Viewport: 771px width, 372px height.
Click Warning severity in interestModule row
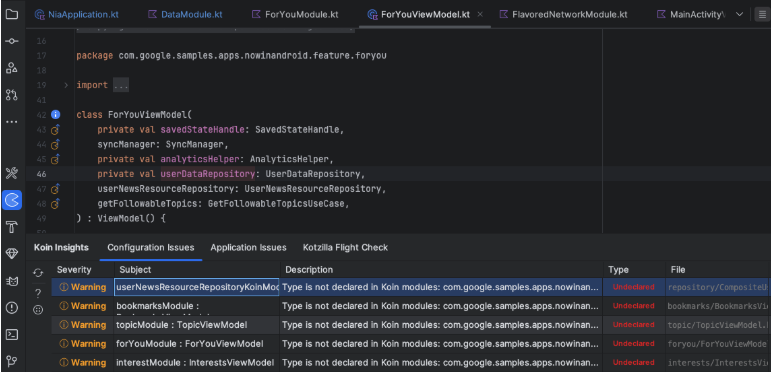pyautogui.click(x=83, y=363)
